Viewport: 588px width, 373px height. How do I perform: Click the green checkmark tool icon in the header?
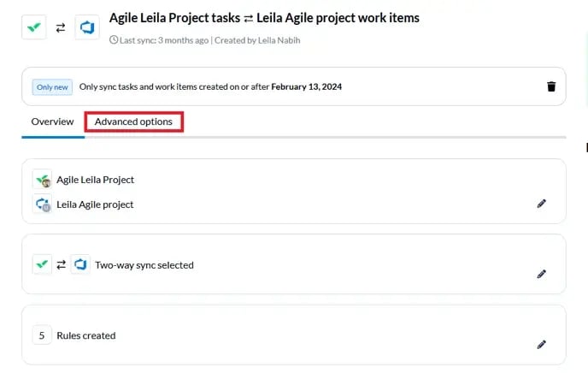tap(34, 27)
